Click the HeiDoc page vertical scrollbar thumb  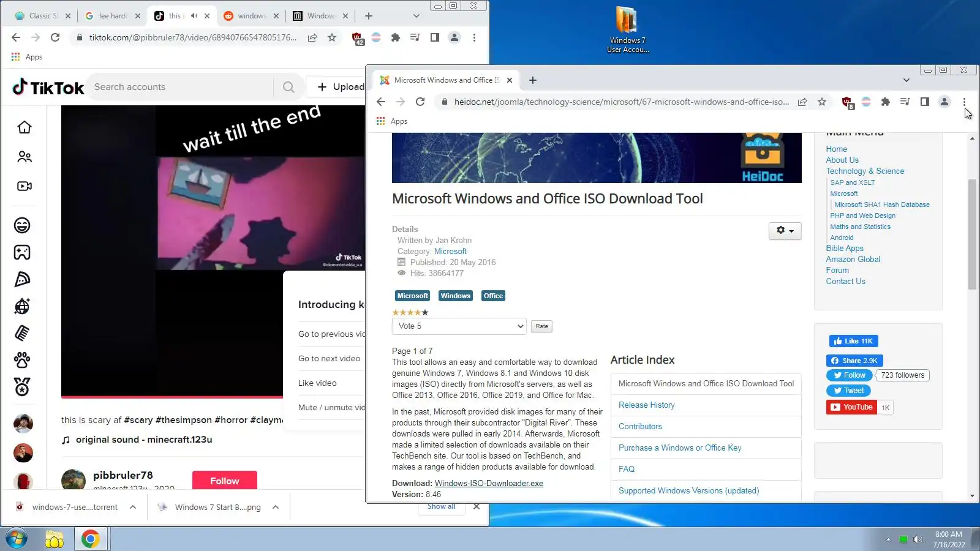coord(972,234)
